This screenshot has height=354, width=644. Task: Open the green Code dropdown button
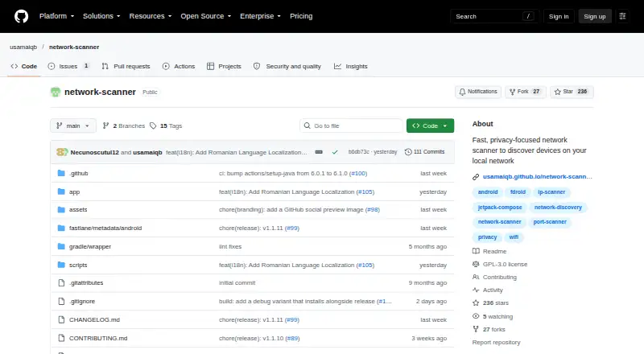(x=430, y=126)
